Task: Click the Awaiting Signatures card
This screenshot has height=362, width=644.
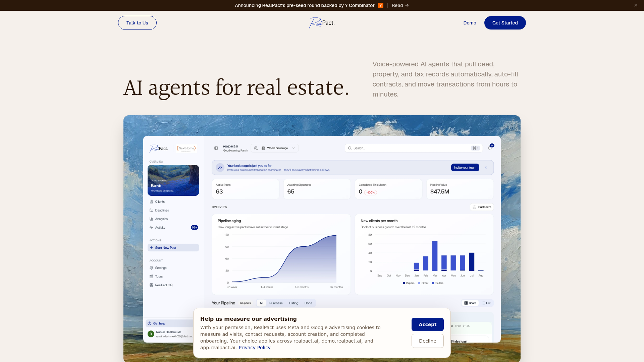Action: click(317, 189)
